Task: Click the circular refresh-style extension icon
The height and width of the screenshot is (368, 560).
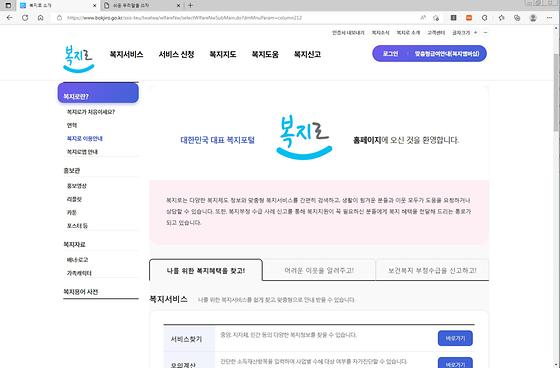Action: [485, 18]
